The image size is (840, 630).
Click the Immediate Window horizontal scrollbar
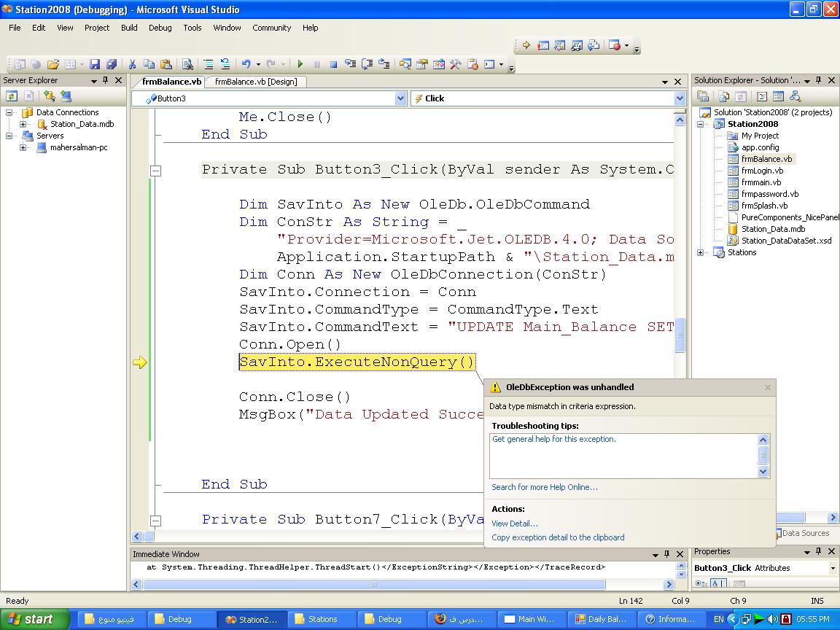click(x=374, y=585)
